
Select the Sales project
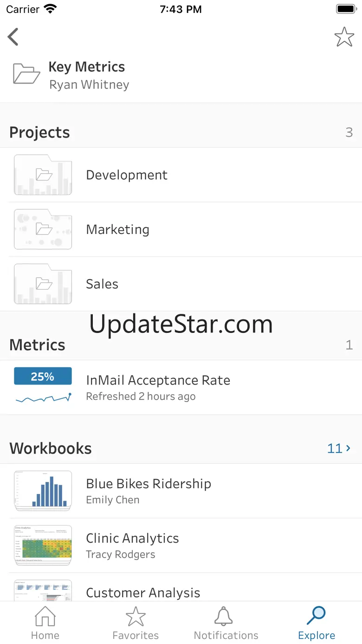[x=102, y=284]
